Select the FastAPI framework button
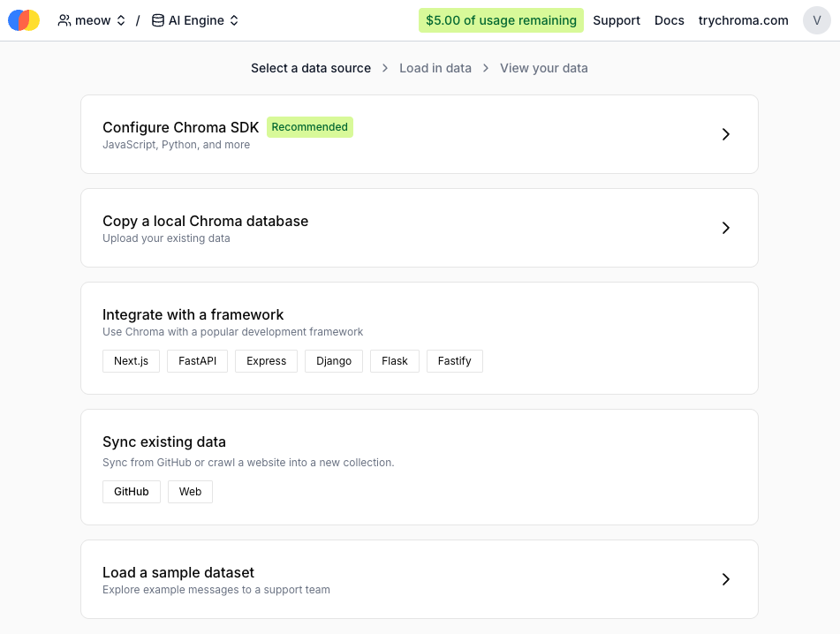 click(197, 361)
